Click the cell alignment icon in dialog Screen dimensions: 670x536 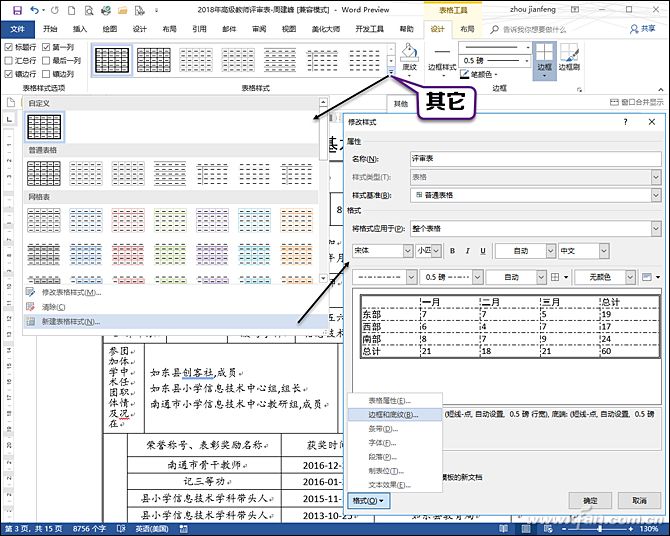pos(647,277)
